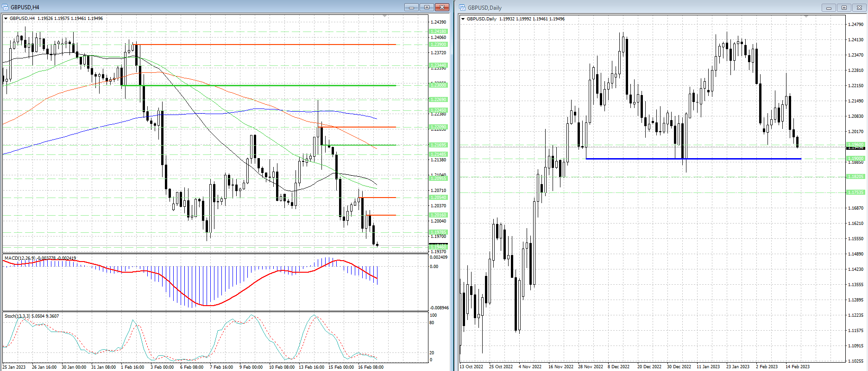The width and height of the screenshot is (868, 371).
Task: Select the 1.20160 green price label
Action: [x=439, y=215]
